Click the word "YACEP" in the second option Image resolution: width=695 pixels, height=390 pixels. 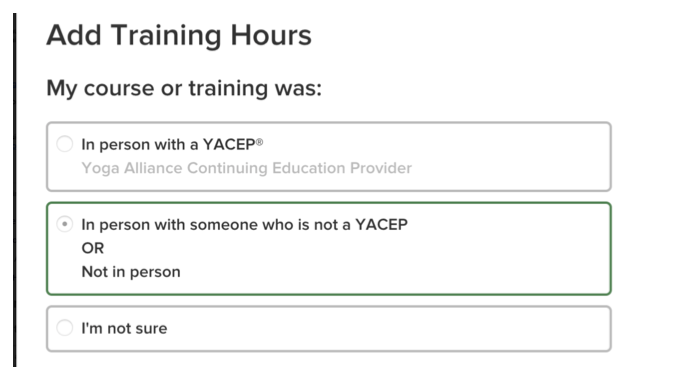coord(382,225)
